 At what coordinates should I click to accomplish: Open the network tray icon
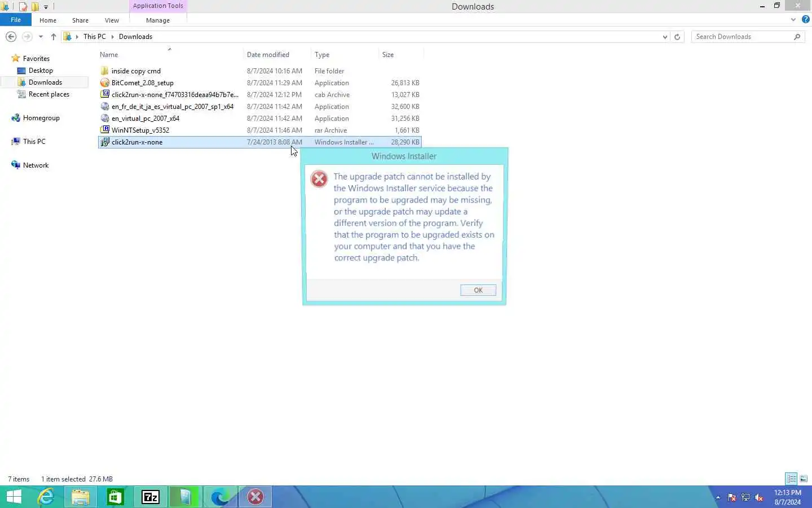coord(745,497)
